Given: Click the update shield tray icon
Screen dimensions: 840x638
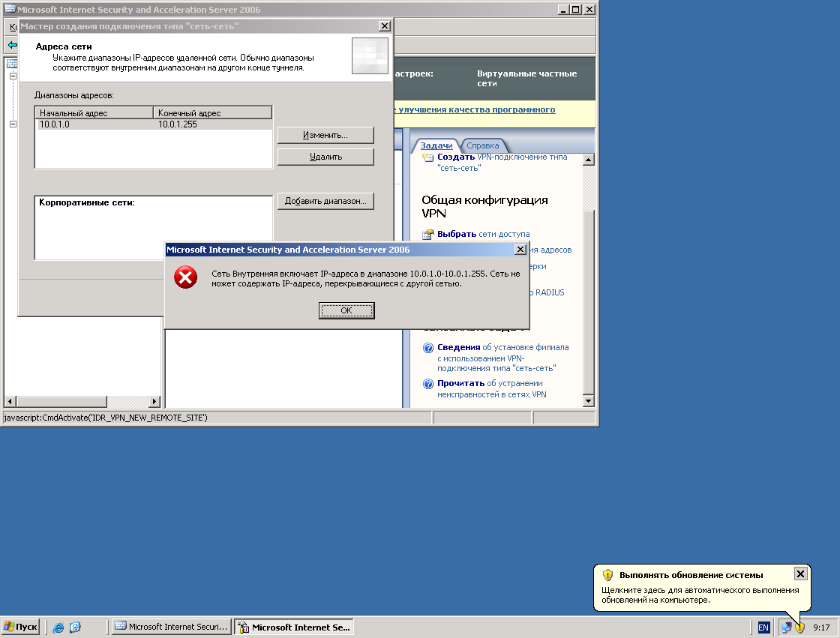Looking at the screenshot, I should 799,628.
